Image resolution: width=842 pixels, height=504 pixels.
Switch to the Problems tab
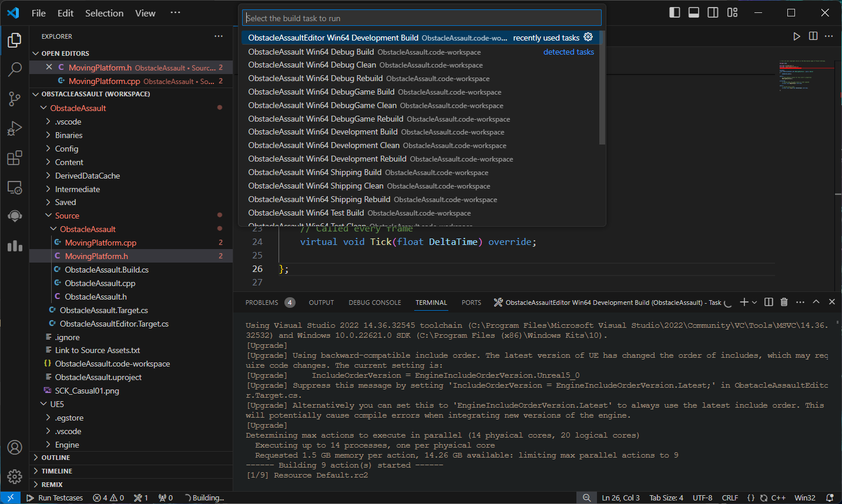[262, 303]
